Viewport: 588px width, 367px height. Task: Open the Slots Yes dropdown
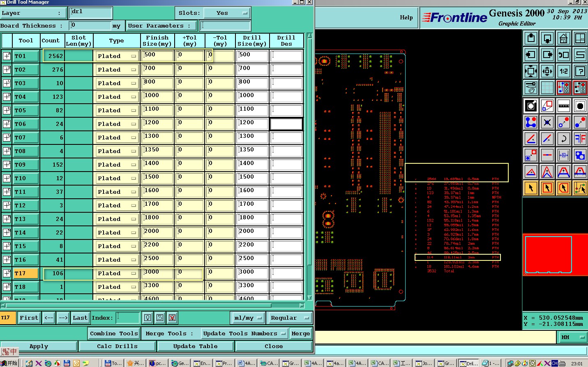227,13
